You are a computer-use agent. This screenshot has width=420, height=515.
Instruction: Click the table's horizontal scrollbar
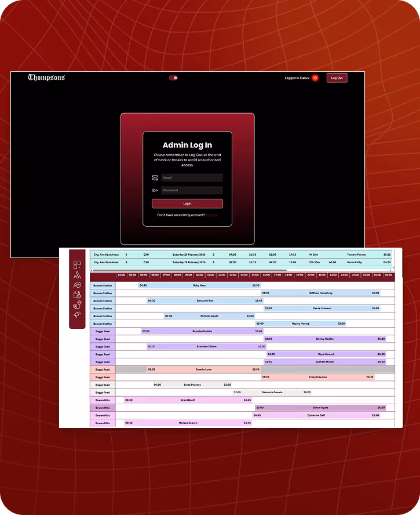pyautogui.click(x=190, y=270)
